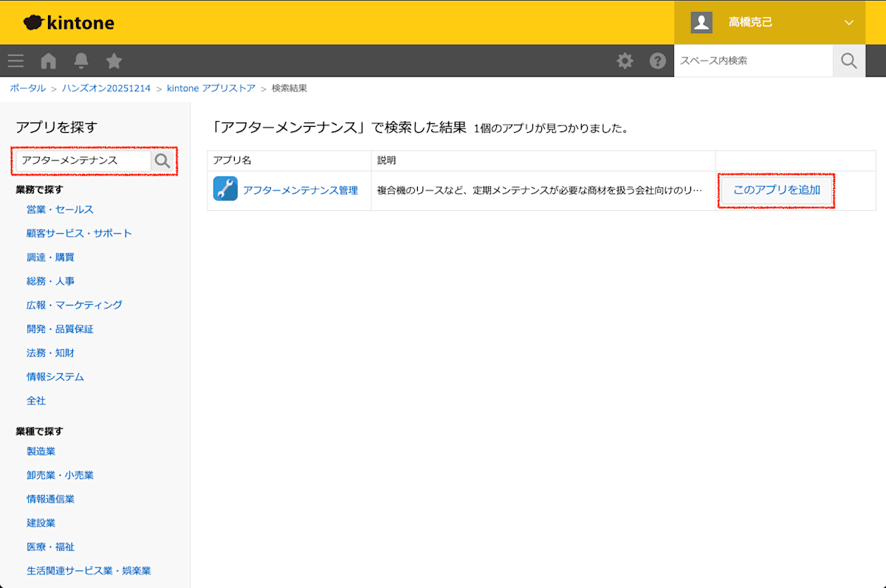The image size is (886, 588).
Task: Click the kintone logo
Action: tap(69, 22)
